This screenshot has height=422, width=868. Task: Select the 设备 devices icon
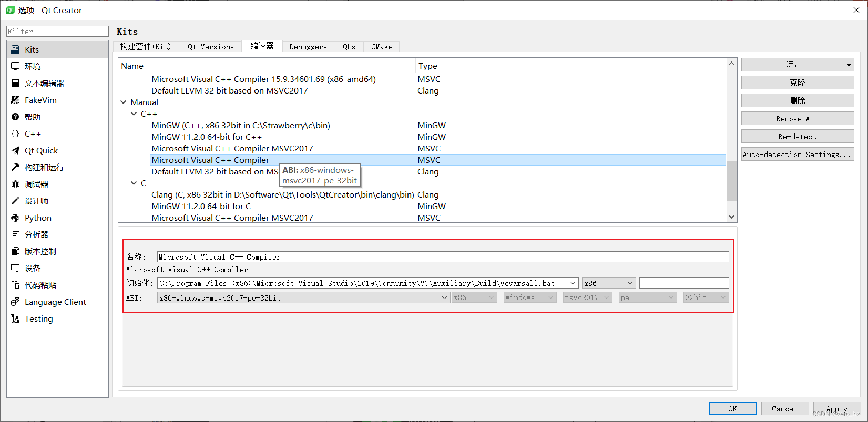tap(15, 268)
